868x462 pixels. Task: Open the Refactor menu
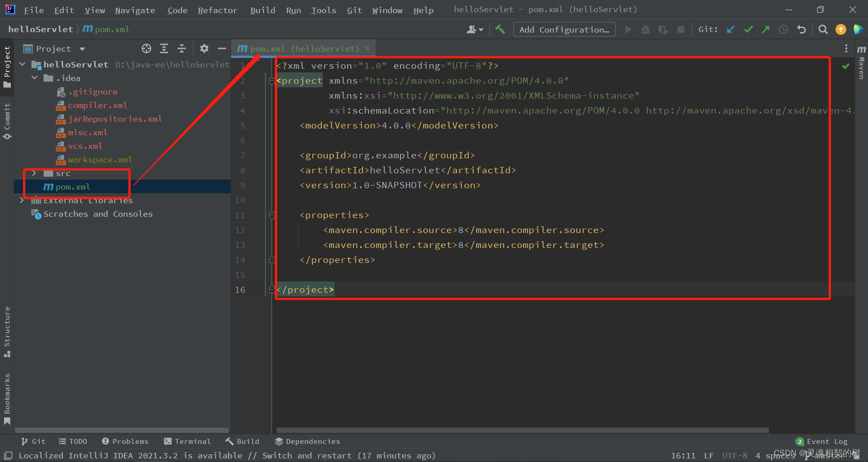click(x=217, y=10)
